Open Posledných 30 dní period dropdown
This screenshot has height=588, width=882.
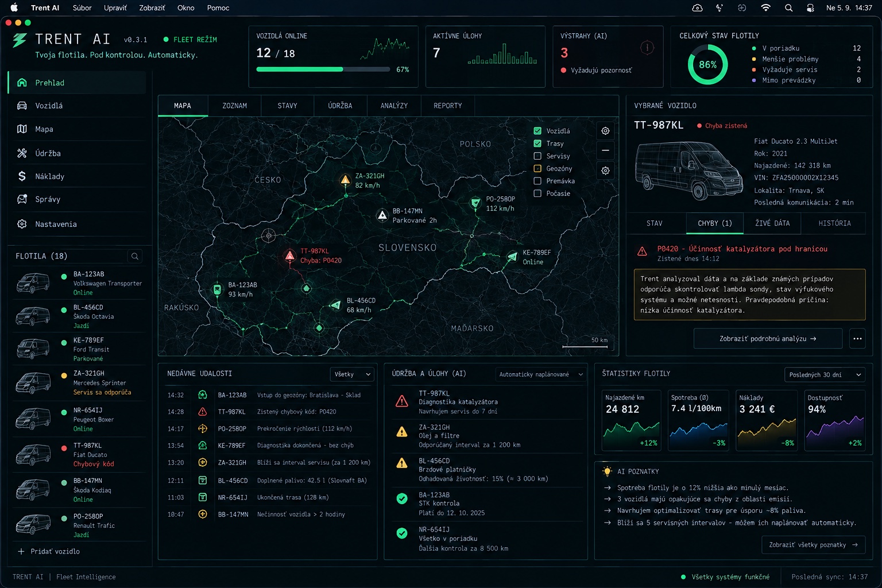pos(825,375)
